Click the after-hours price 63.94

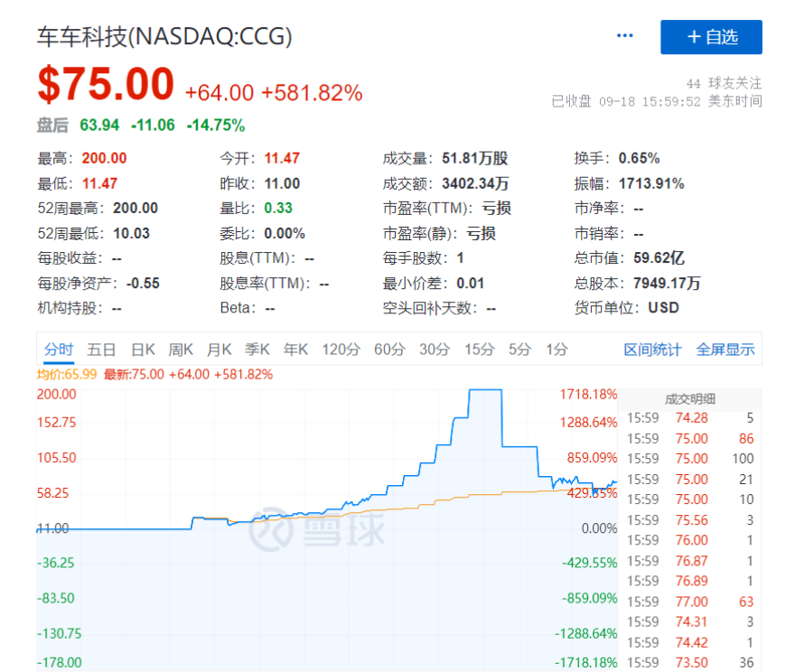(x=99, y=125)
